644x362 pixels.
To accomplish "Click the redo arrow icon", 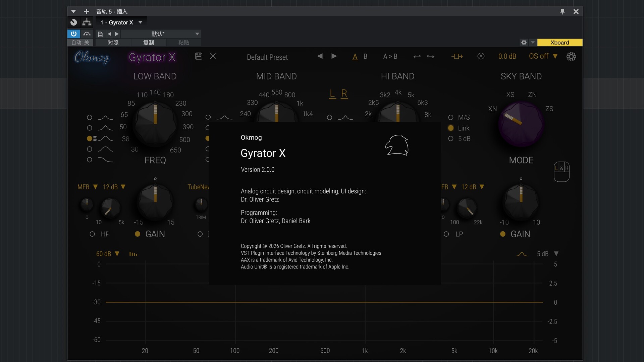I will click(431, 57).
